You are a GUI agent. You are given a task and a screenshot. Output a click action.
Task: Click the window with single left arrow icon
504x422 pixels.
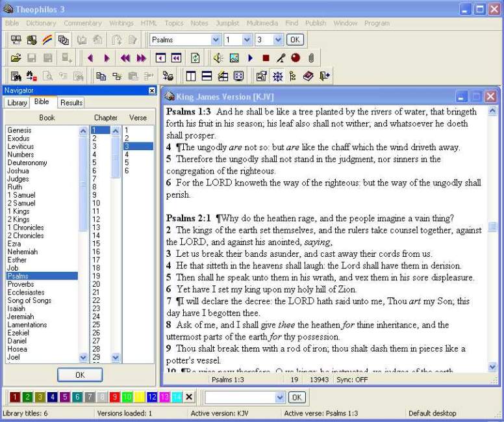(160, 58)
